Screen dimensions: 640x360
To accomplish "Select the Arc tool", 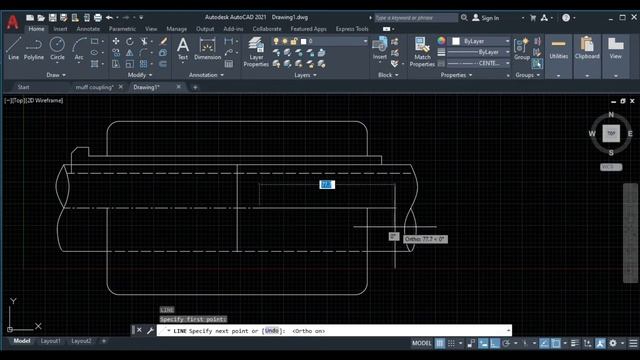I will tap(79, 49).
